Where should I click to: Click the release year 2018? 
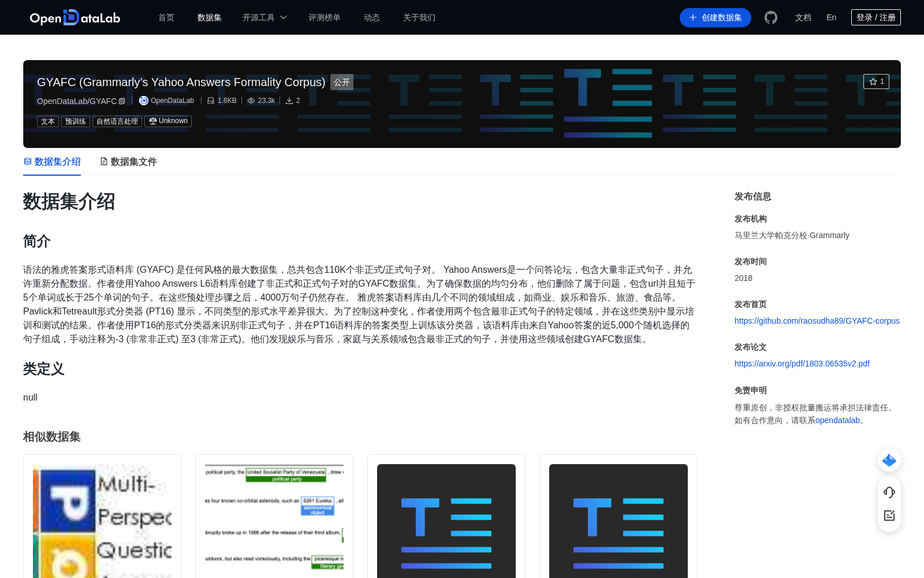click(x=743, y=278)
